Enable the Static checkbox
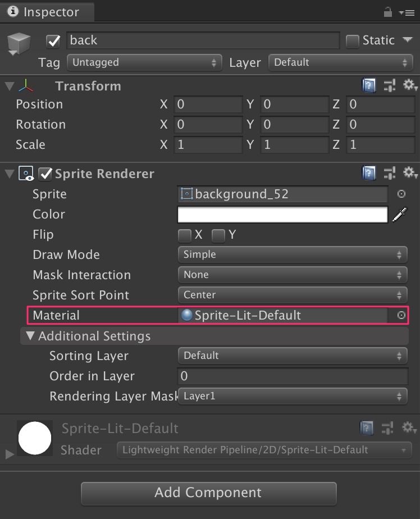The width and height of the screenshot is (420, 519). pos(352,42)
